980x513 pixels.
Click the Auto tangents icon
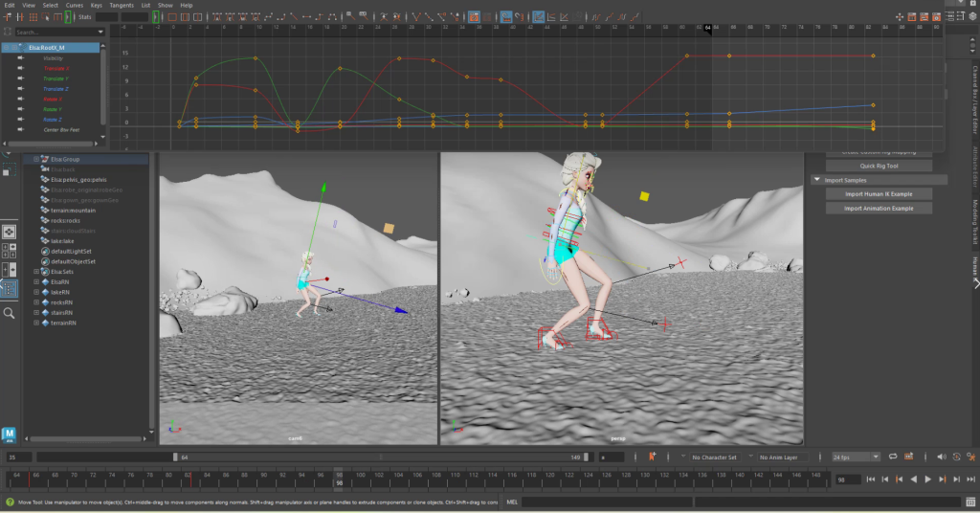[x=217, y=17]
